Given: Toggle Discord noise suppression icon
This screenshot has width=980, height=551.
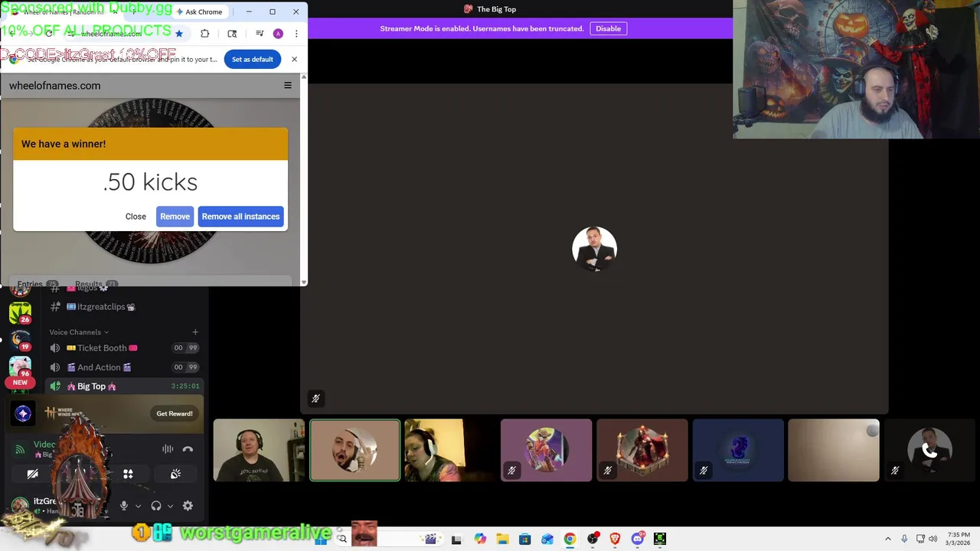Looking at the screenshot, I should click(x=168, y=449).
